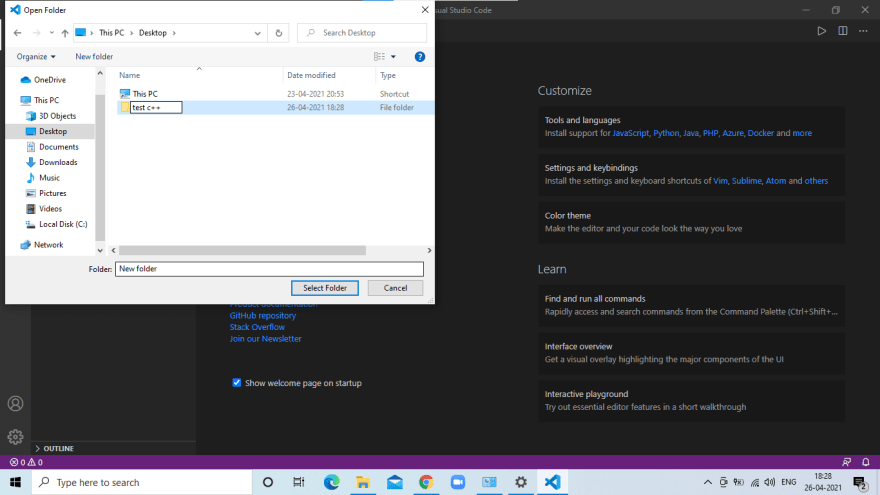Open the dialog Help icon
Screen dimensions: 880x495
tap(419, 57)
